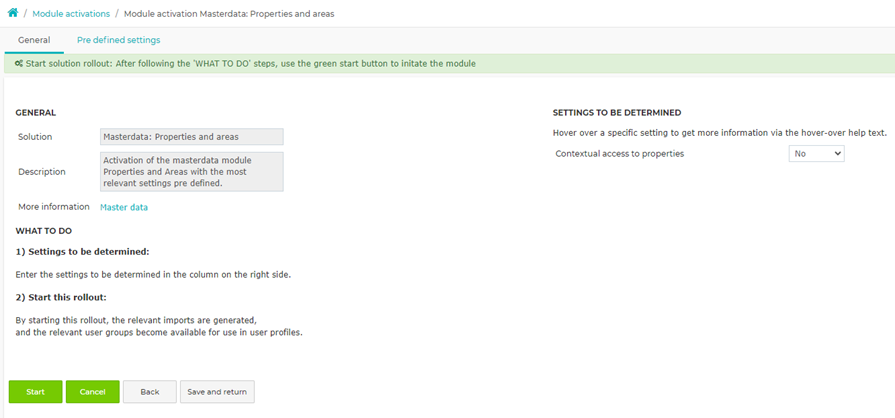Go to the home icon in breadcrumb
This screenshot has width=895, height=418.
click(13, 13)
